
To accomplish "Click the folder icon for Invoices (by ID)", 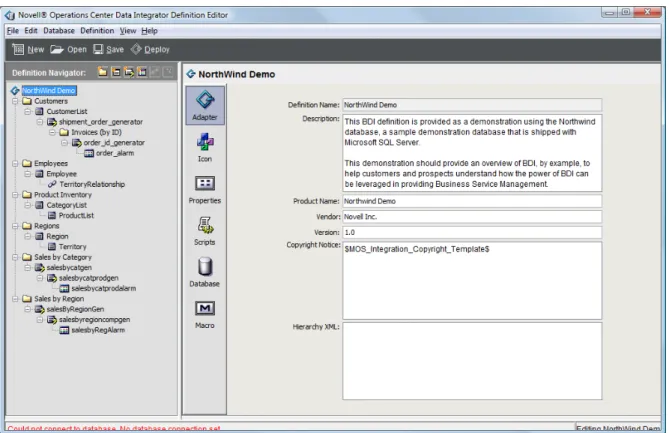I will 64,132.
